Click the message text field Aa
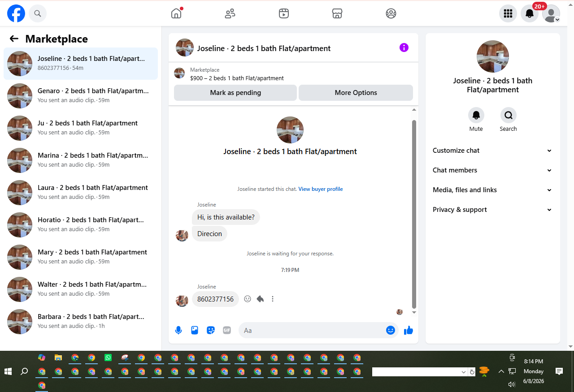The image size is (574, 392). pos(313,331)
